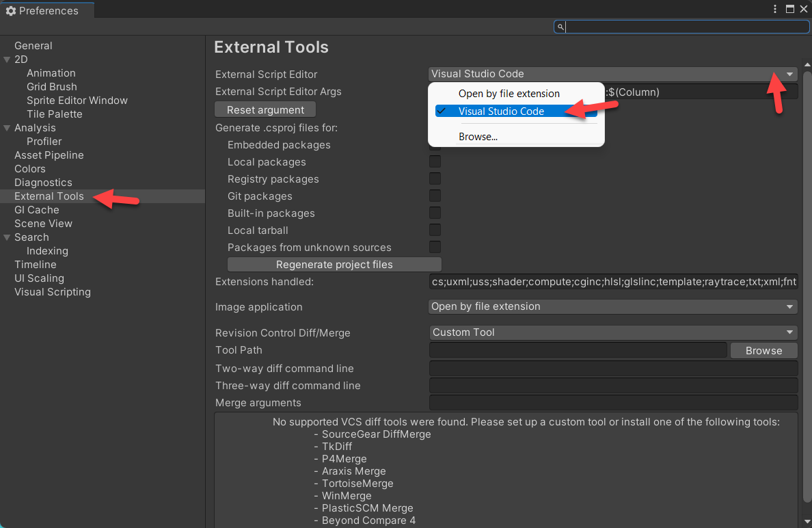Click the P4Merge list entry
This screenshot has width=812, height=528.
344,459
